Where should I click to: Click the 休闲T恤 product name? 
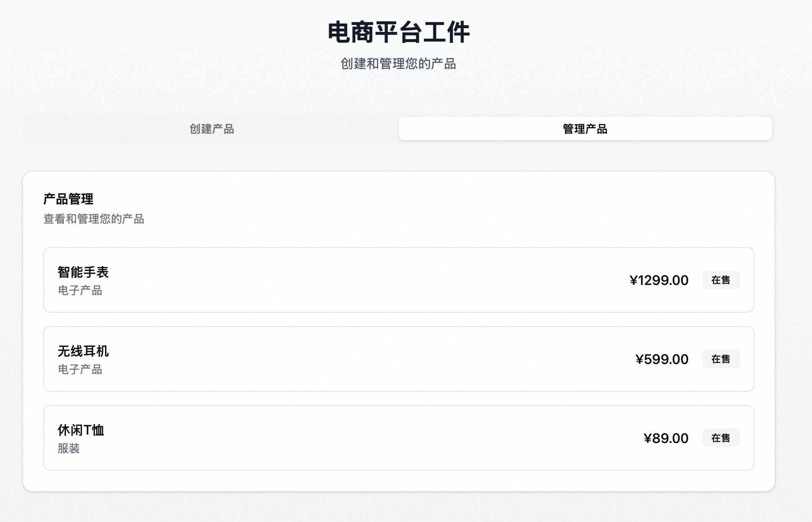[x=81, y=430]
